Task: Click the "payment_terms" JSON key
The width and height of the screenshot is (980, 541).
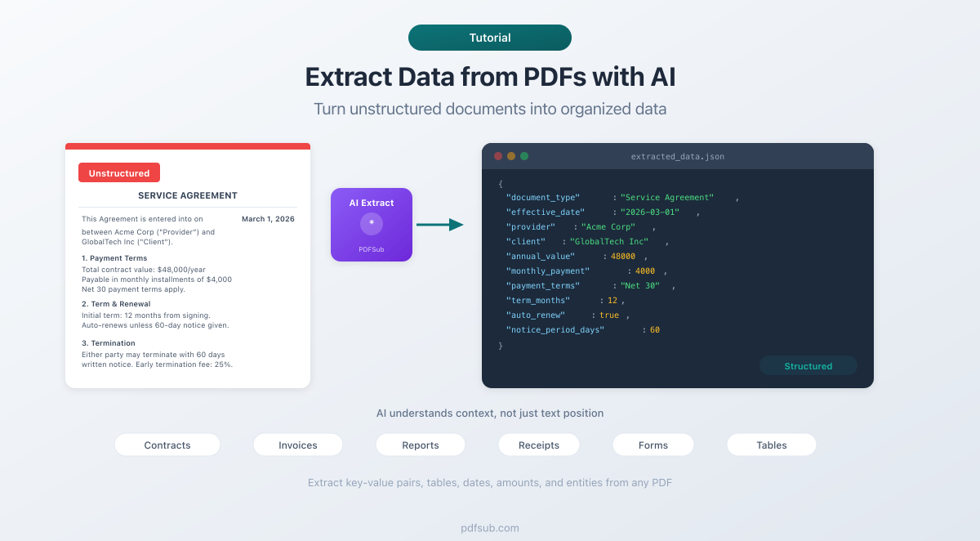Action: coord(543,285)
